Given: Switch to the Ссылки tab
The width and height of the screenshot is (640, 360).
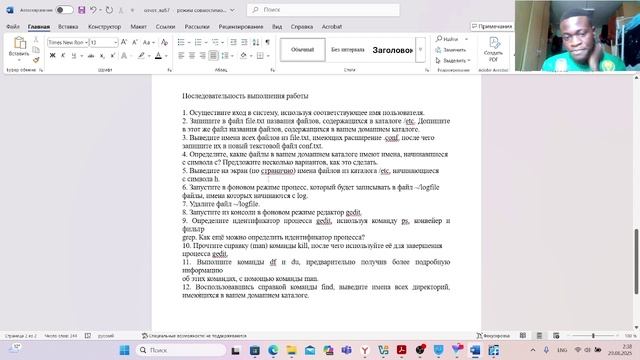Looking at the screenshot, I should pos(165,27).
